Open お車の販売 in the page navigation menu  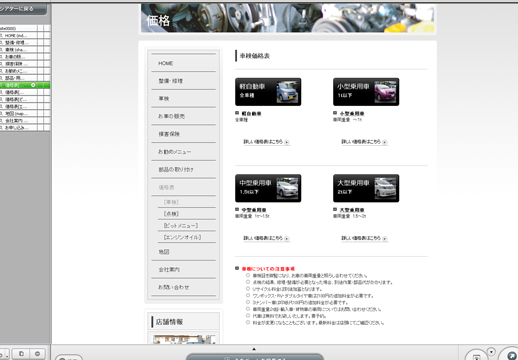click(x=183, y=116)
